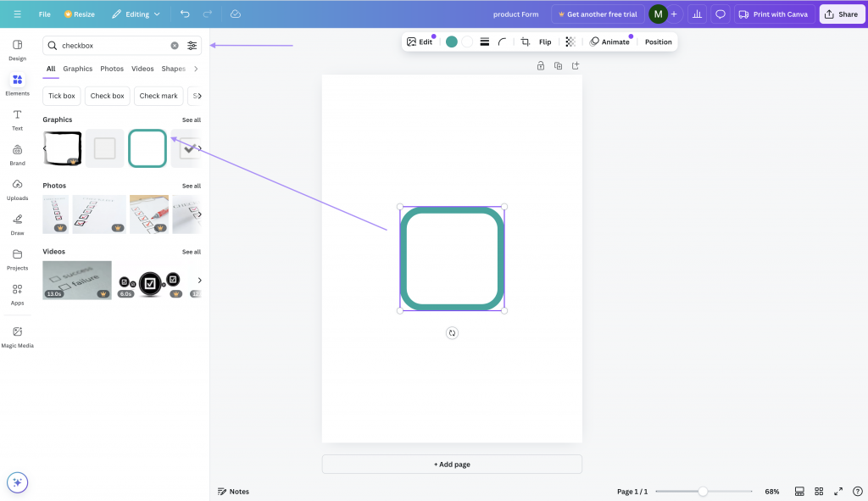Expand more graphics with the right arrow
The height and width of the screenshot is (501, 868).
coord(198,148)
